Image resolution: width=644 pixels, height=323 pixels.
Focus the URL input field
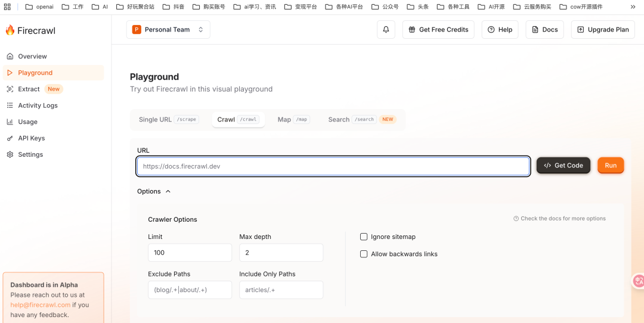(333, 166)
